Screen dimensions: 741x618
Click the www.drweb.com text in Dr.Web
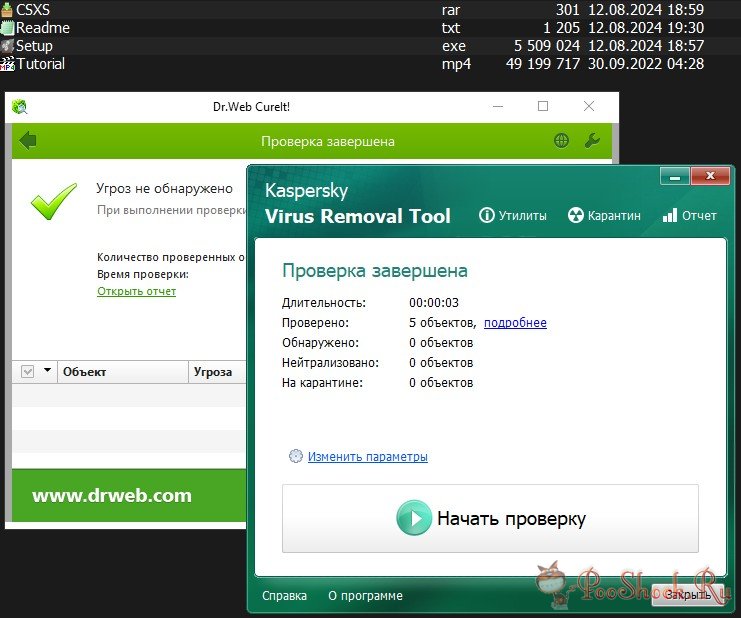(x=112, y=496)
